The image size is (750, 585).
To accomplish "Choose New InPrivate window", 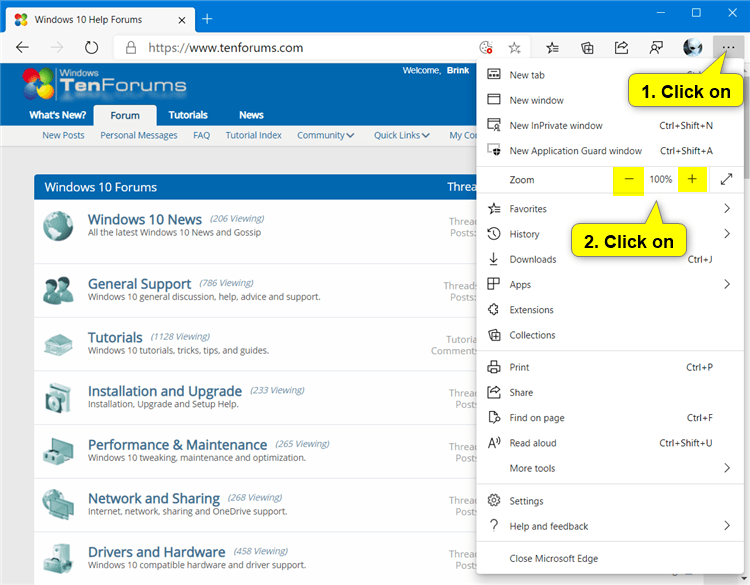I will (x=610, y=125).
